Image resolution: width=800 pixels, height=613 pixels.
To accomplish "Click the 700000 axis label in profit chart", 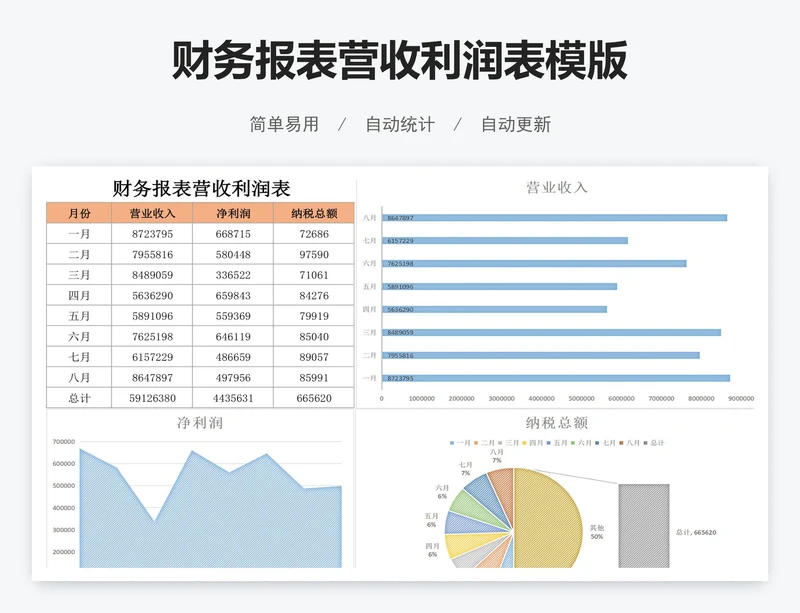I will tap(64, 442).
